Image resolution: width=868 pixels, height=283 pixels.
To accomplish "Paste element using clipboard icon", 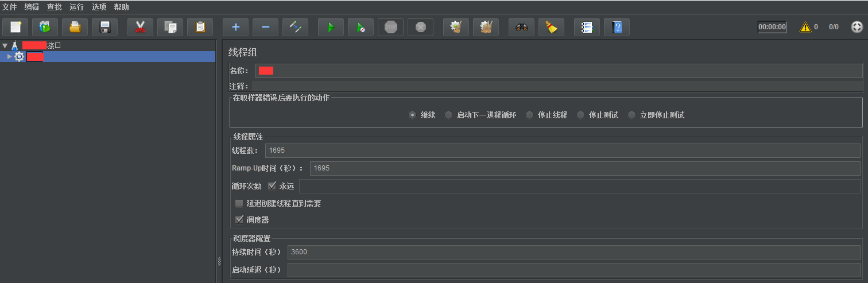I will (200, 27).
